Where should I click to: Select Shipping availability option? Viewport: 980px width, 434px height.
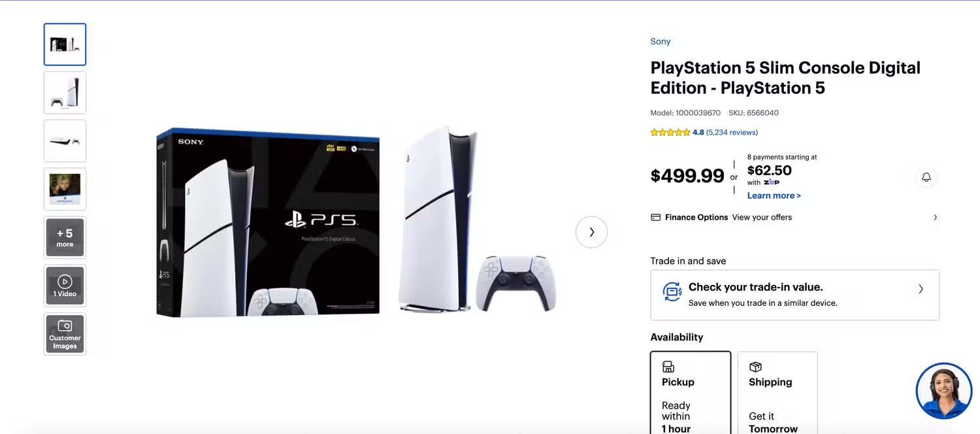777,393
